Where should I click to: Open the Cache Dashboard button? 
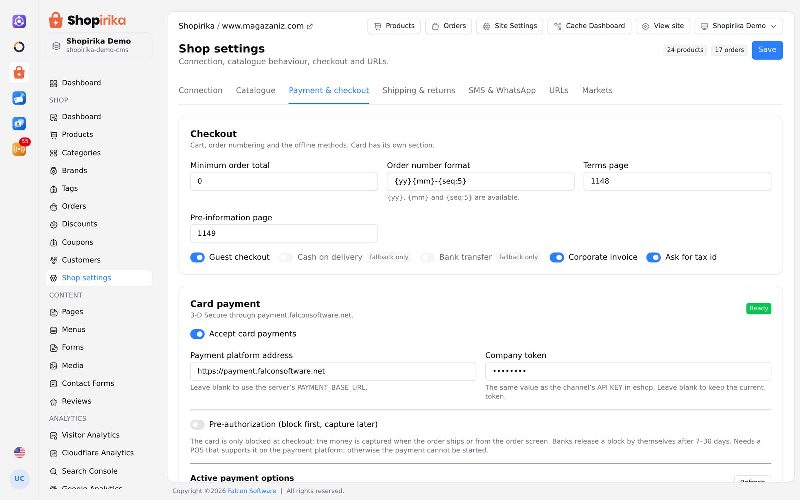[589, 26]
